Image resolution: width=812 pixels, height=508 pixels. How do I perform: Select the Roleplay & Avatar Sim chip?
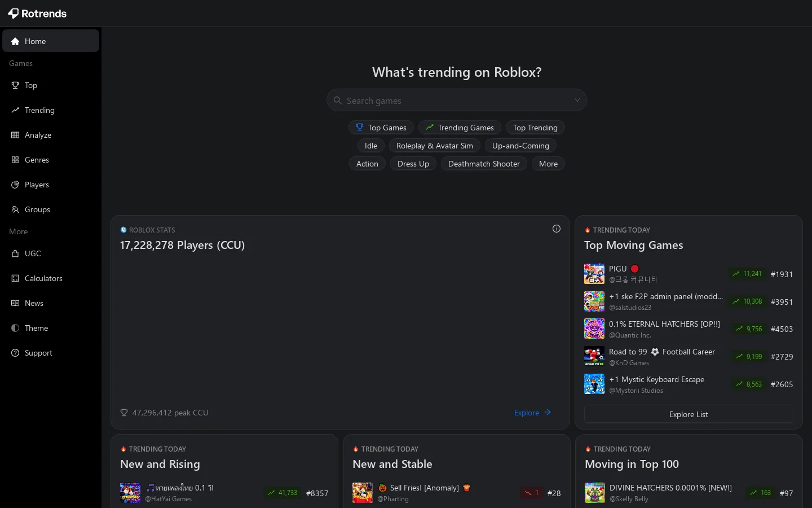(435, 146)
